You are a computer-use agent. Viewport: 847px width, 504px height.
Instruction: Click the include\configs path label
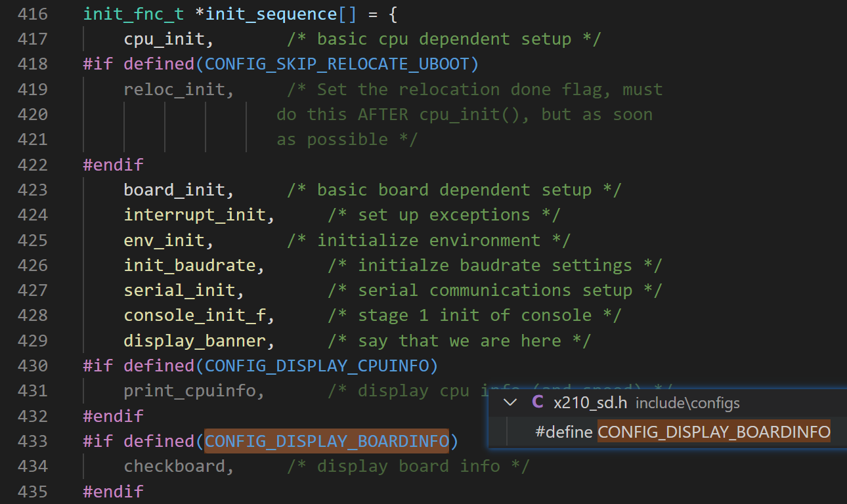pyautogui.click(x=687, y=403)
